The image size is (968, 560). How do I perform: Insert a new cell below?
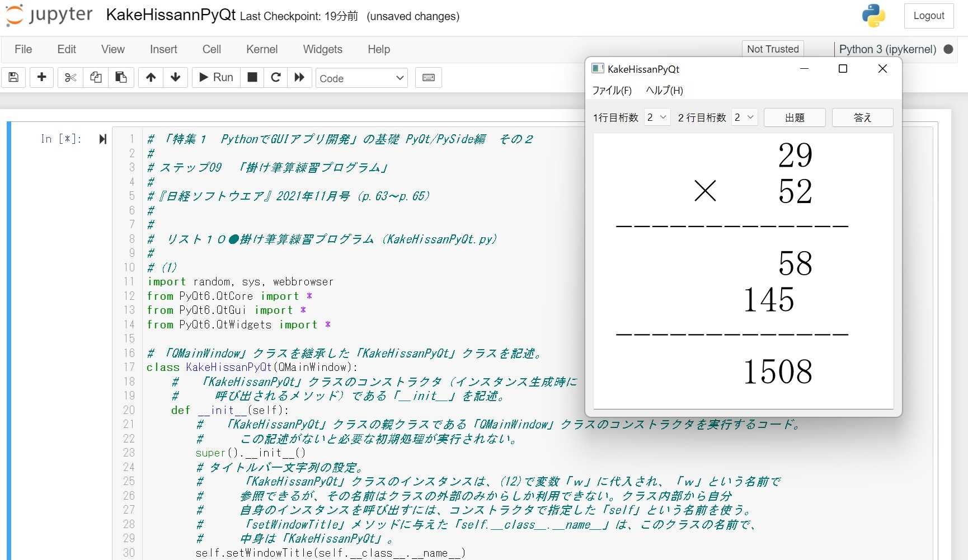pyautogui.click(x=41, y=77)
